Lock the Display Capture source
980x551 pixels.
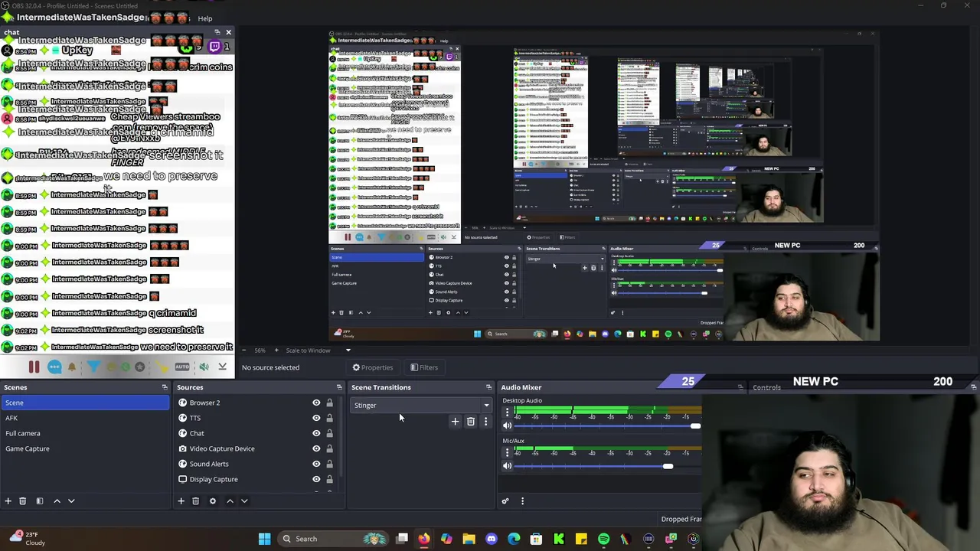click(x=330, y=479)
